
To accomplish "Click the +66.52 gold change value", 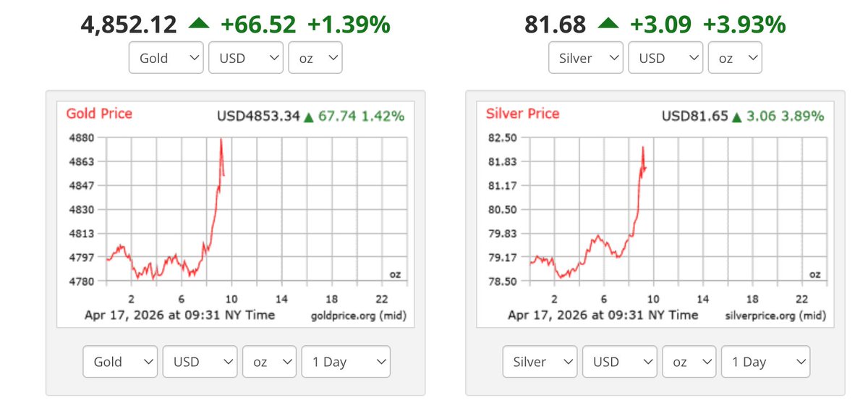I will point(258,24).
